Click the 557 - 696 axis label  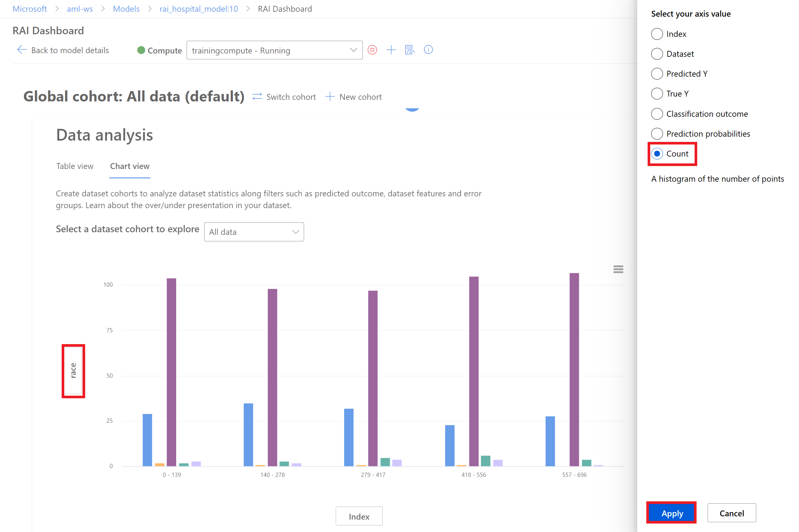(574, 475)
